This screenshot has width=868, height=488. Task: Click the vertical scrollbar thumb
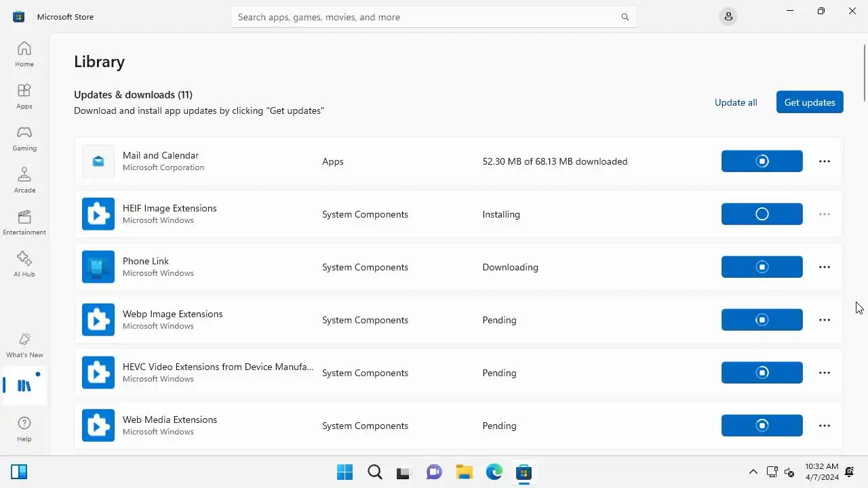point(865,73)
